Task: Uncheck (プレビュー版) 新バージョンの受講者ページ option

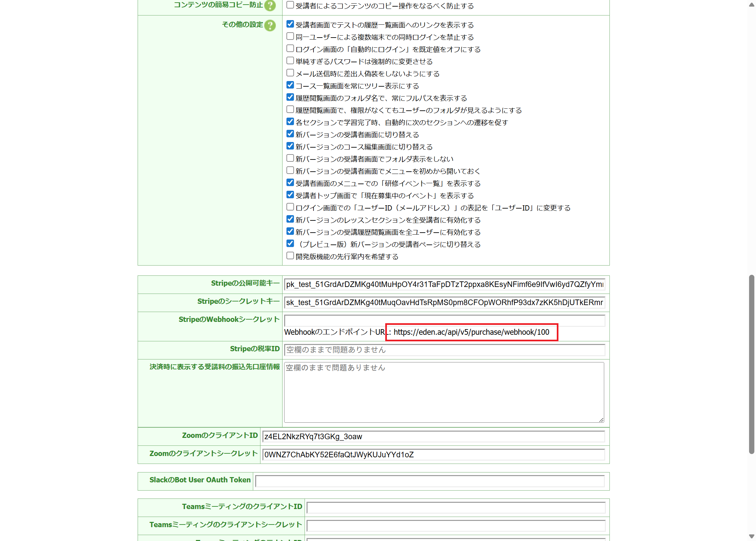Action: [290, 243]
